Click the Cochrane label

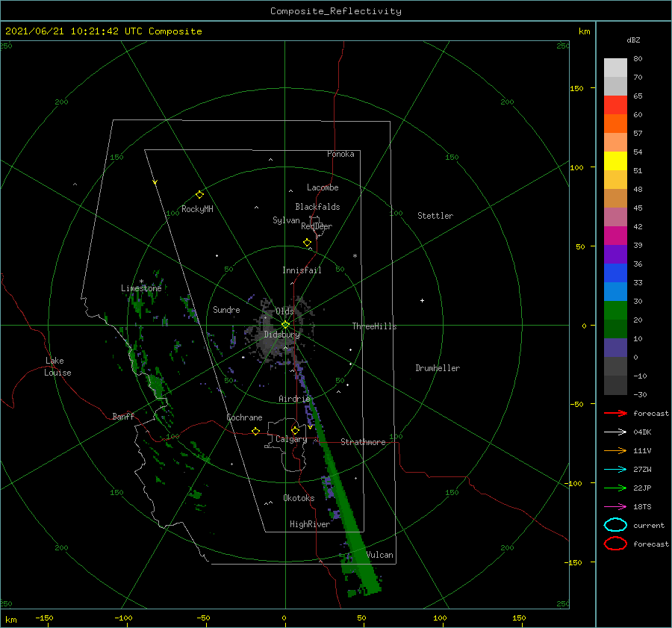point(244,417)
